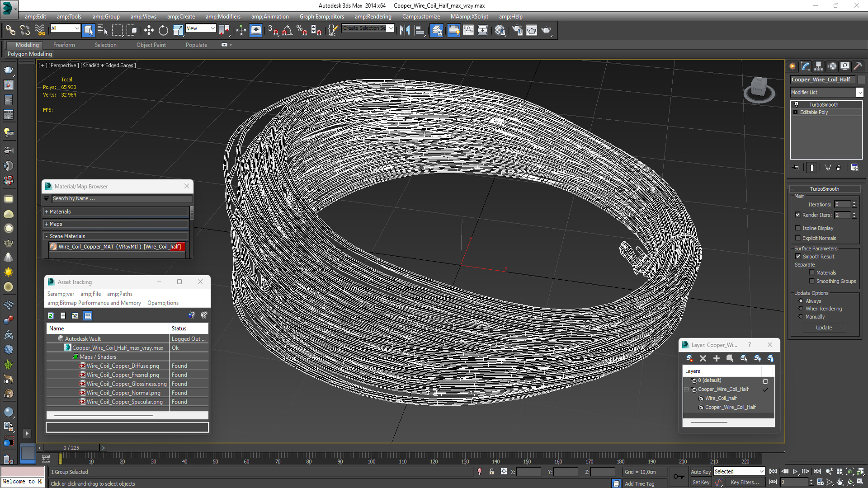Uncheck the Smooth Result checkbox
Screen dimensions: 868x488
coord(798,256)
